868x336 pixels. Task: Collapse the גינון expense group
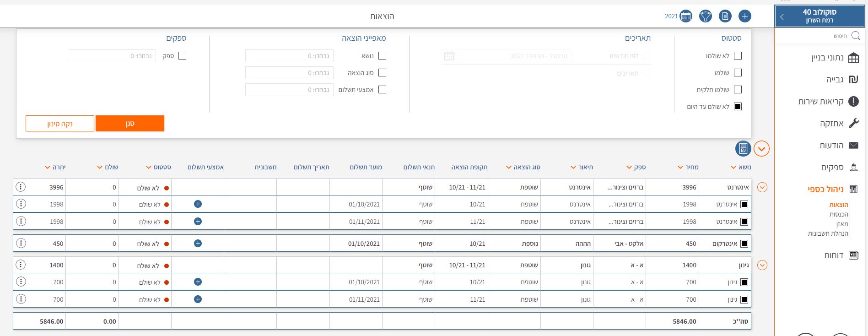[762, 265]
